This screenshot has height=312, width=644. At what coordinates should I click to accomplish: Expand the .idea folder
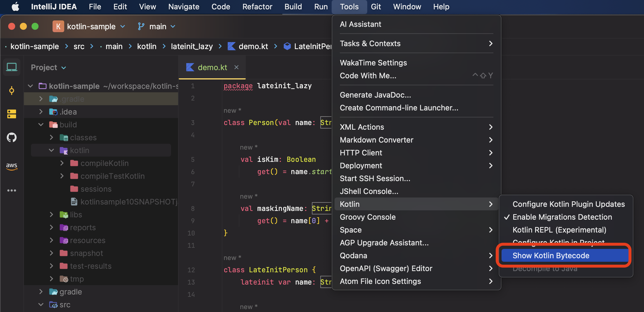(41, 112)
